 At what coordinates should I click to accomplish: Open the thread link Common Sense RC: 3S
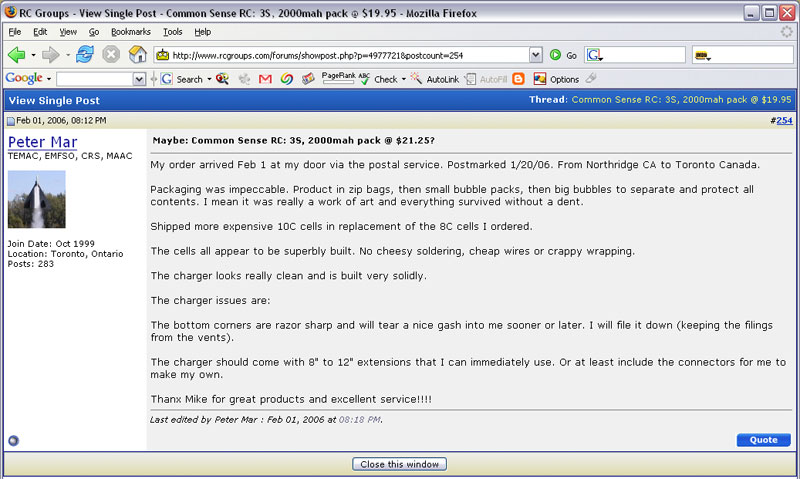point(681,99)
